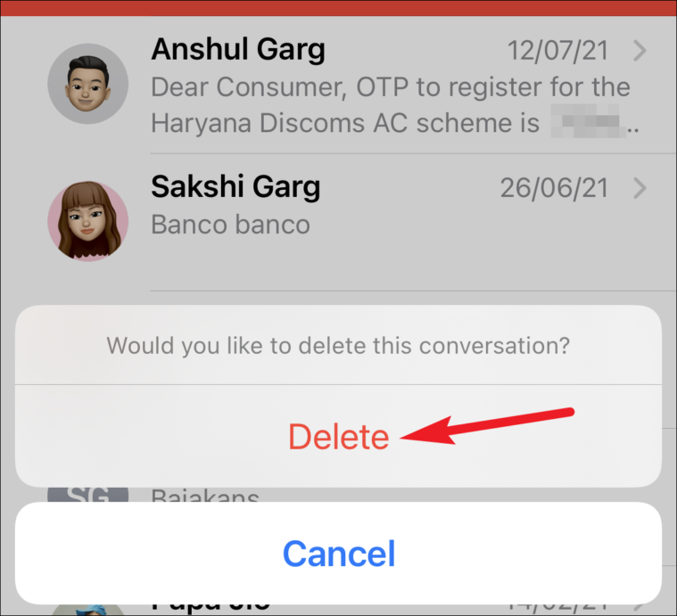Click the 12/07/21 date label
The width and height of the screenshot is (677, 616).
tap(557, 51)
